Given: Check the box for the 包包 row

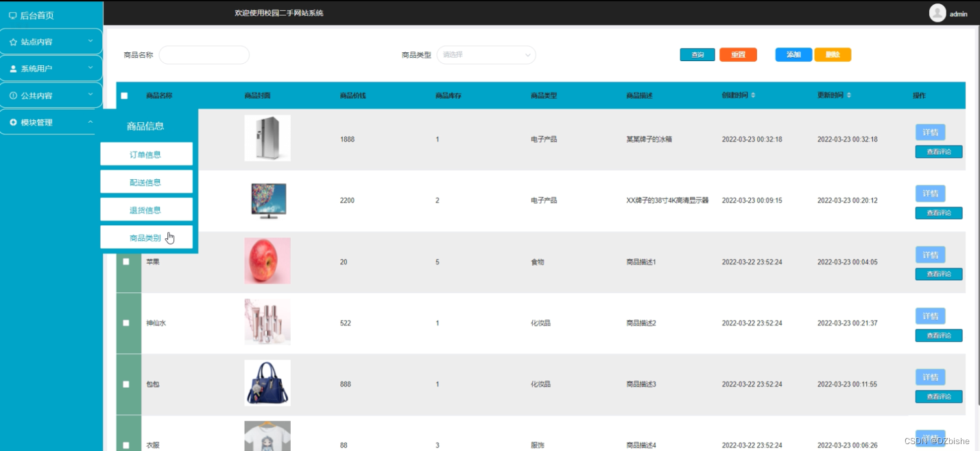Looking at the screenshot, I should (x=126, y=384).
